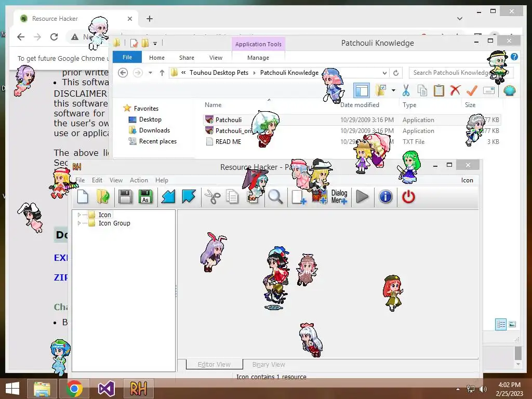Click the red power Exit icon
The height and width of the screenshot is (399, 532).
[x=408, y=197]
